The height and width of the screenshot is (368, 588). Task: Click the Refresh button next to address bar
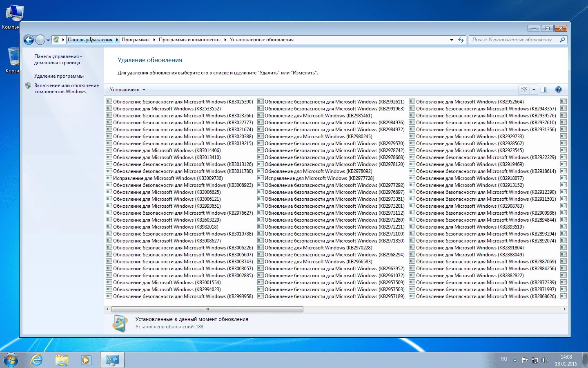pos(461,40)
